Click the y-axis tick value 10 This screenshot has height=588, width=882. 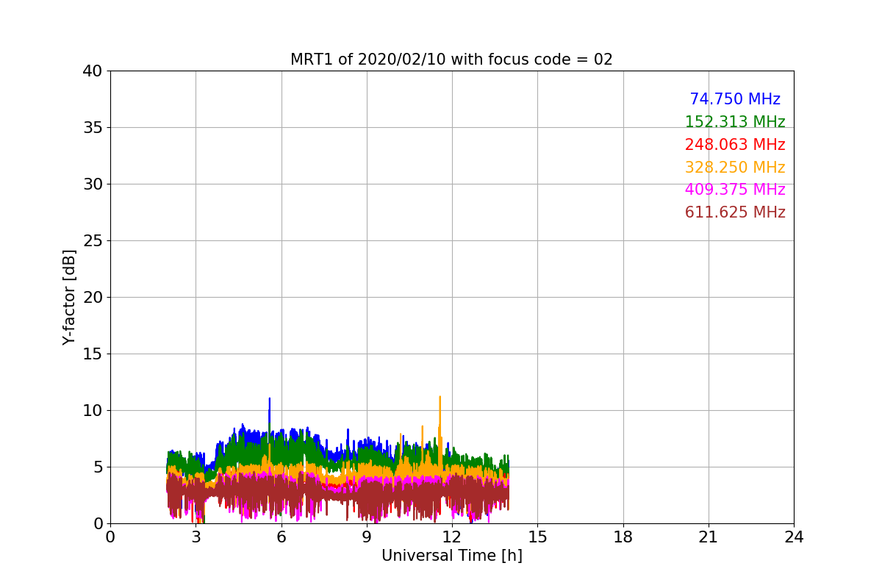point(93,411)
